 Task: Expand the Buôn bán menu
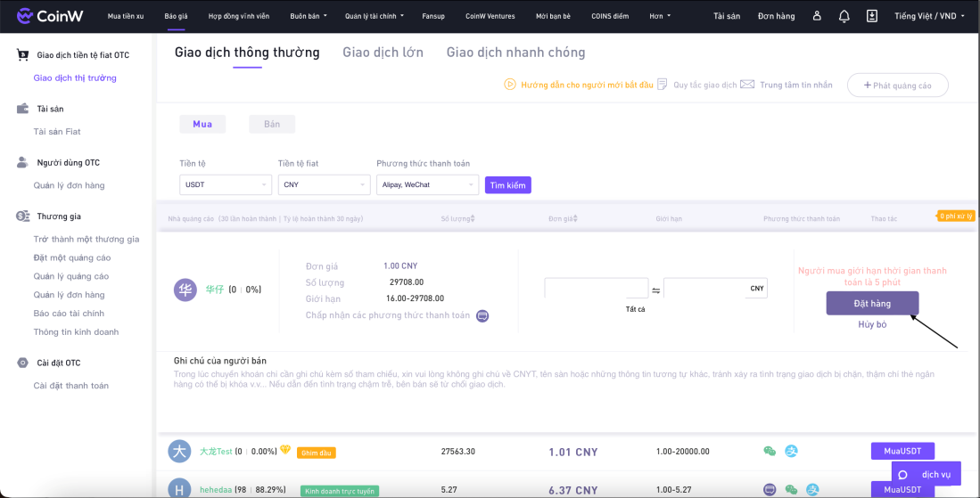point(309,16)
